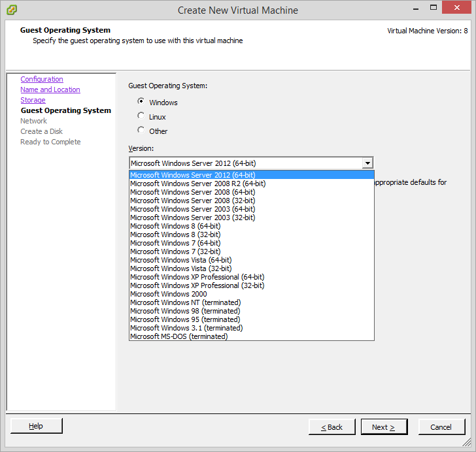Select the Linux radio button

[x=141, y=116]
